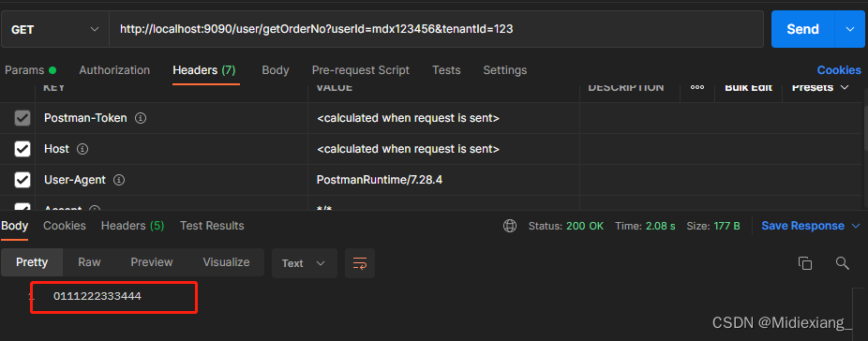Screen dimensions: 868x341
Task: Uncheck the User-Agent header checkbox
Action: (x=22, y=180)
